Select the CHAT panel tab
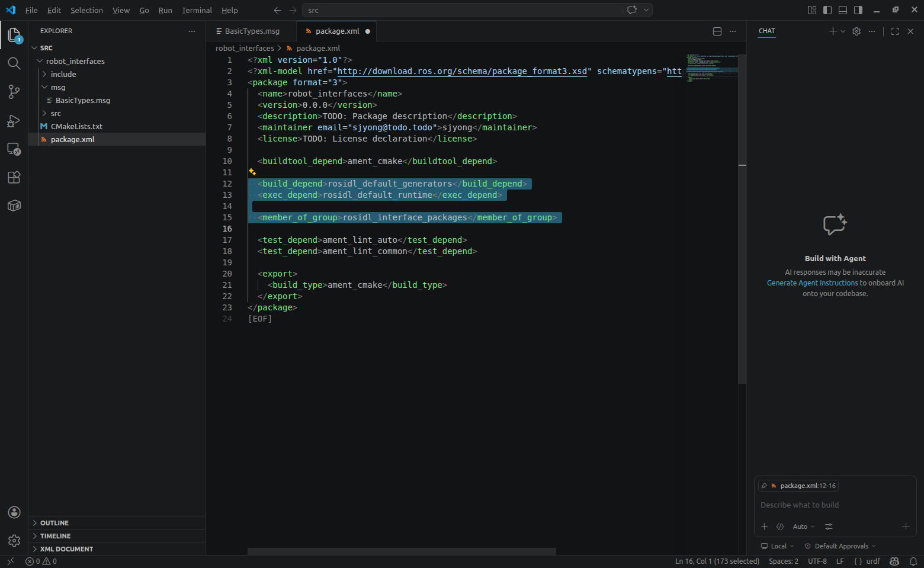 766,31
